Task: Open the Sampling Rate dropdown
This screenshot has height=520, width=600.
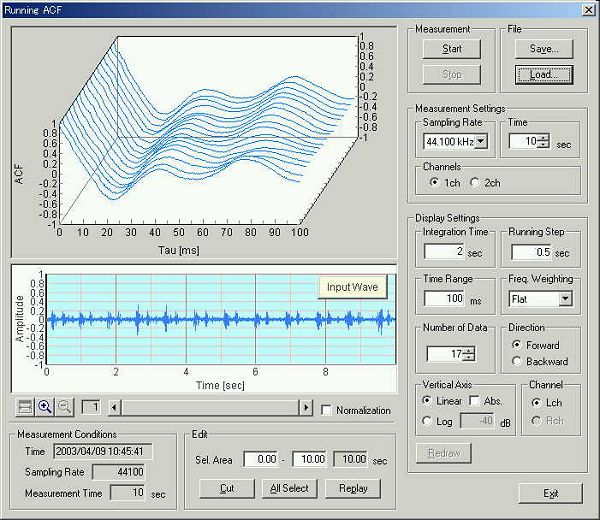Action: [x=481, y=141]
